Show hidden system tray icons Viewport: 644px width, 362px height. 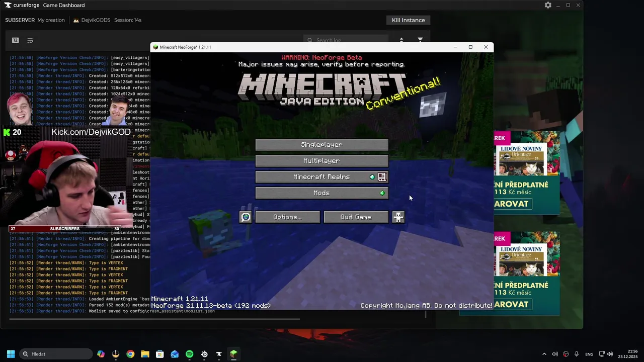click(544, 354)
